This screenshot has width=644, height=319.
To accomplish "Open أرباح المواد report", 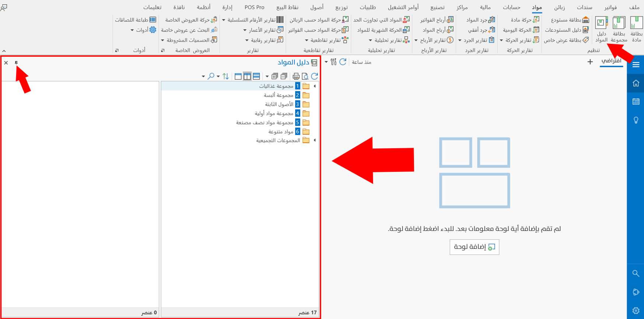I will (x=438, y=30).
